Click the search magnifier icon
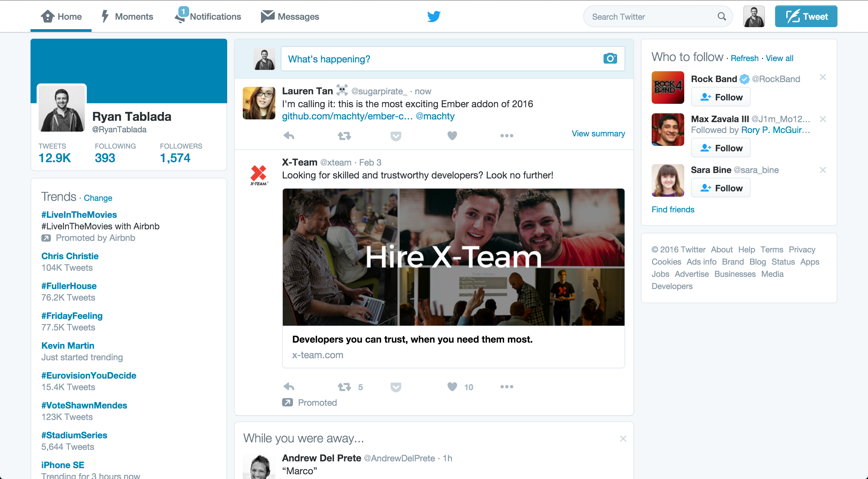The height and width of the screenshot is (479, 868). tap(722, 16)
